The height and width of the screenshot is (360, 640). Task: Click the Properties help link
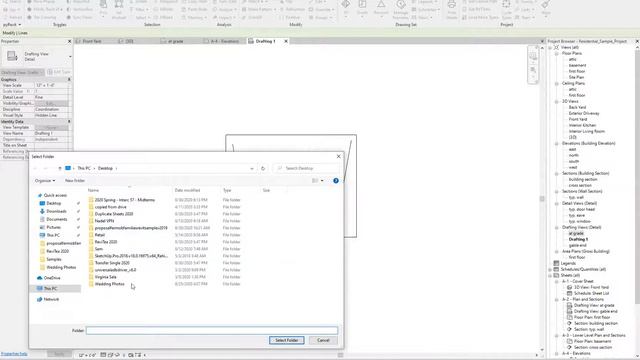[x=14, y=354]
